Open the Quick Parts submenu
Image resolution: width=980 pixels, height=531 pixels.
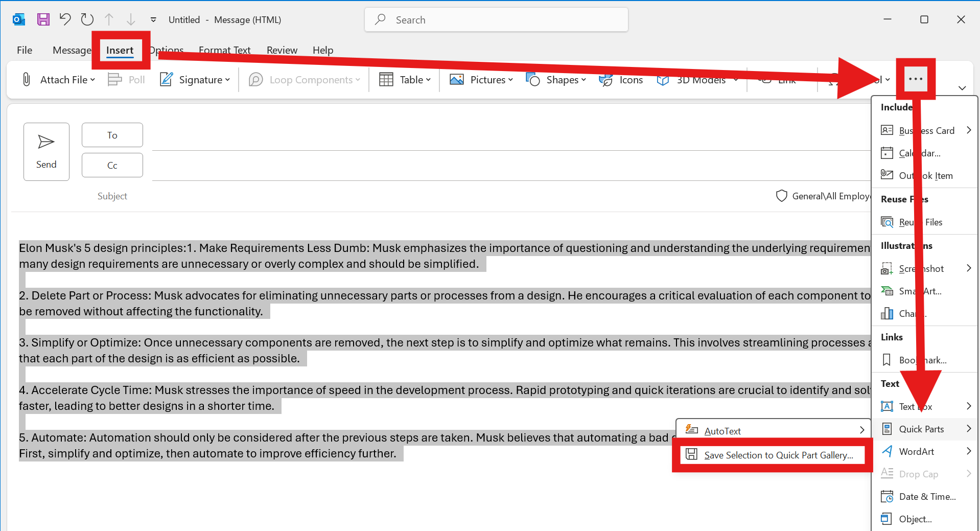pyautogui.click(x=925, y=429)
